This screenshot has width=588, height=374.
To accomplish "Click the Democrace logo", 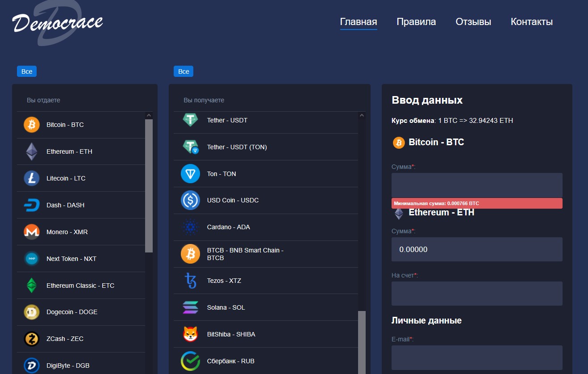I will tap(57, 22).
